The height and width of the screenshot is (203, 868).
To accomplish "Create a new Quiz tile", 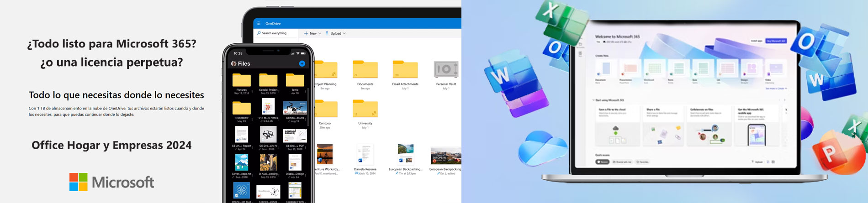I will tap(704, 69).
